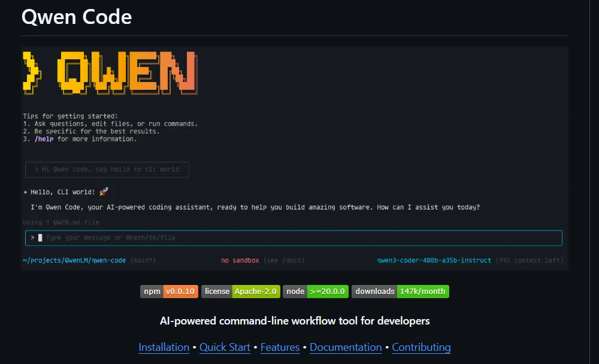Open the Documentation link
Viewport: 599px width, 364px height.
coord(346,347)
